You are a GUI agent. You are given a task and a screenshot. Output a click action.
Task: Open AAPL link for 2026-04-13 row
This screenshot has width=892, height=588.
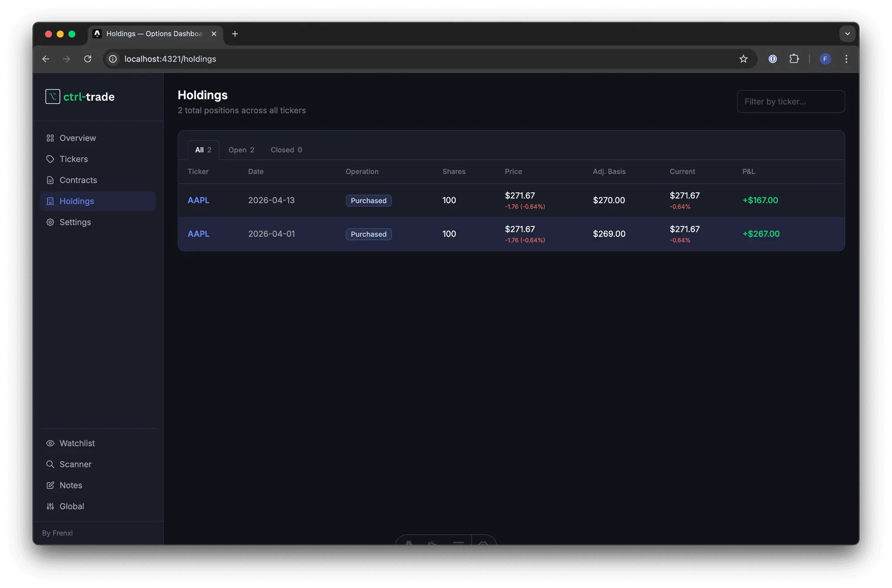pos(198,200)
